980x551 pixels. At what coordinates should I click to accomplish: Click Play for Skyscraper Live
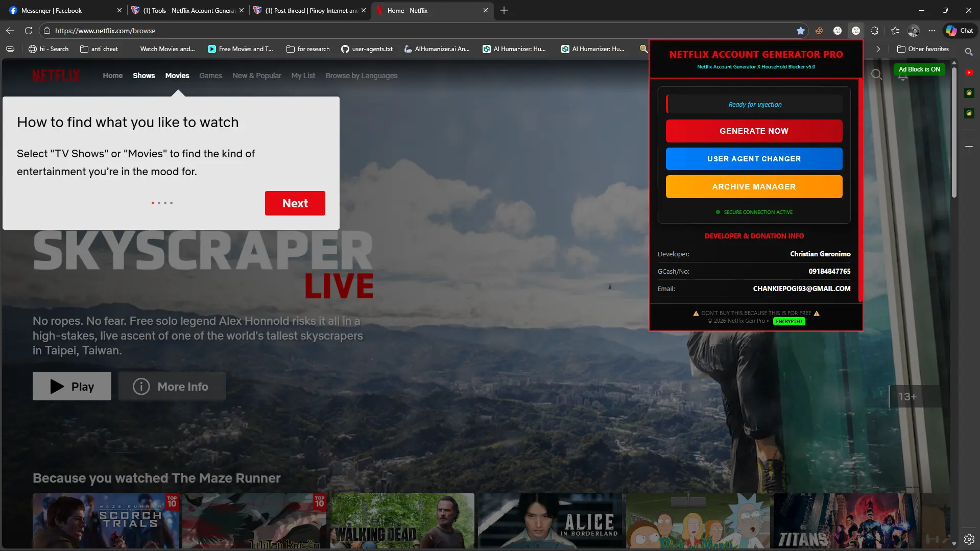coord(72,386)
